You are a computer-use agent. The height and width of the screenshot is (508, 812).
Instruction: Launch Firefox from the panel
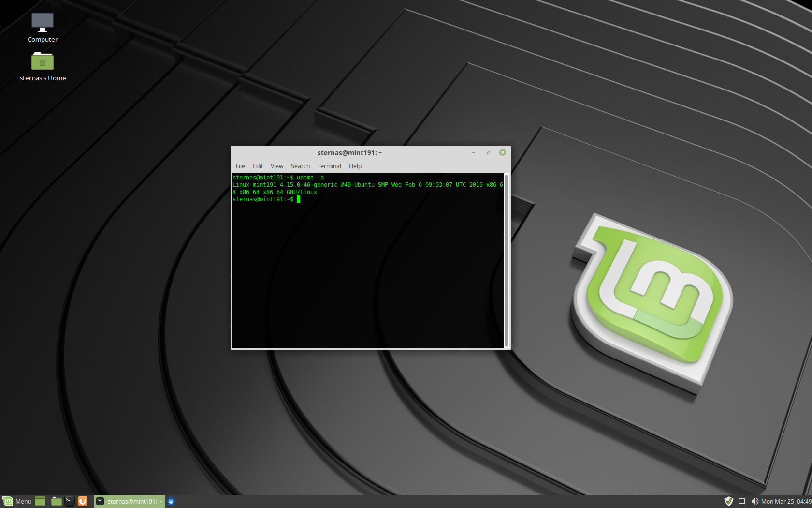(x=83, y=501)
